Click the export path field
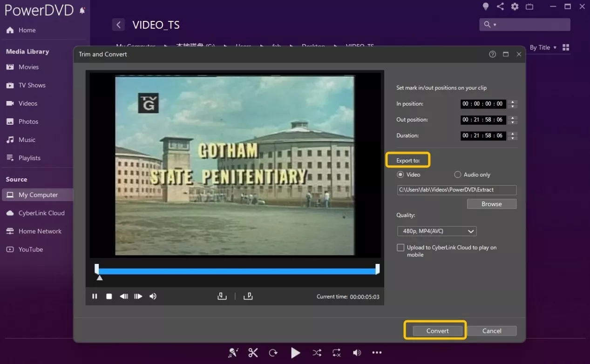 [457, 190]
